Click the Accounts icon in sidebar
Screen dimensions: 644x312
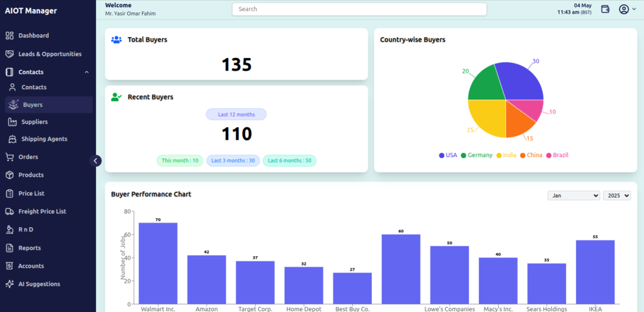(x=9, y=266)
